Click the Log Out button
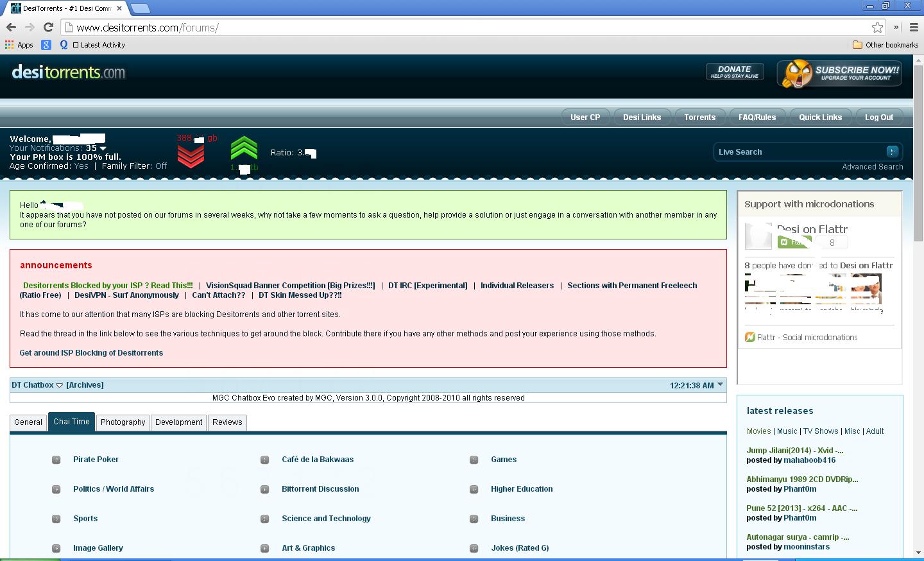 (878, 117)
